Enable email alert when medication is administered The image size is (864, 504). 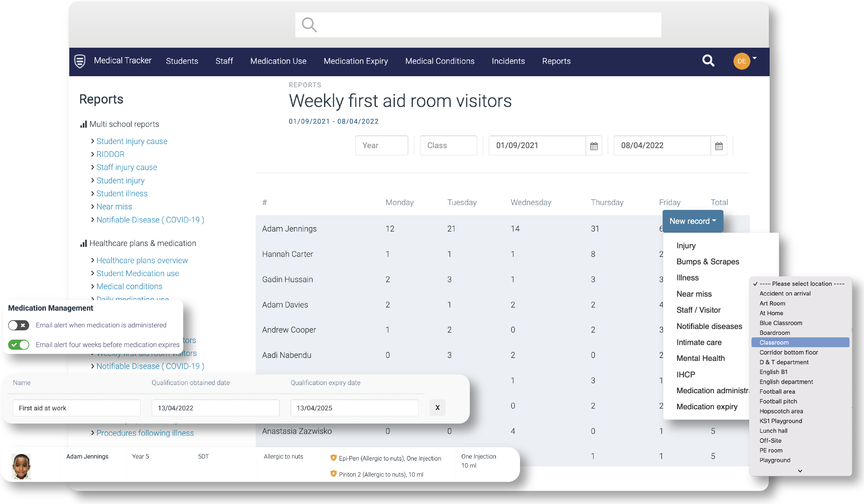click(x=19, y=325)
